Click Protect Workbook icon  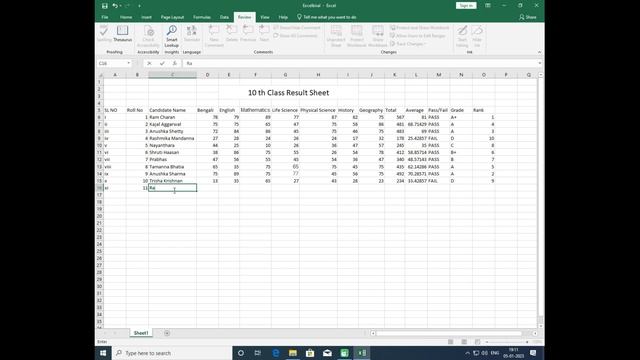(x=356, y=36)
